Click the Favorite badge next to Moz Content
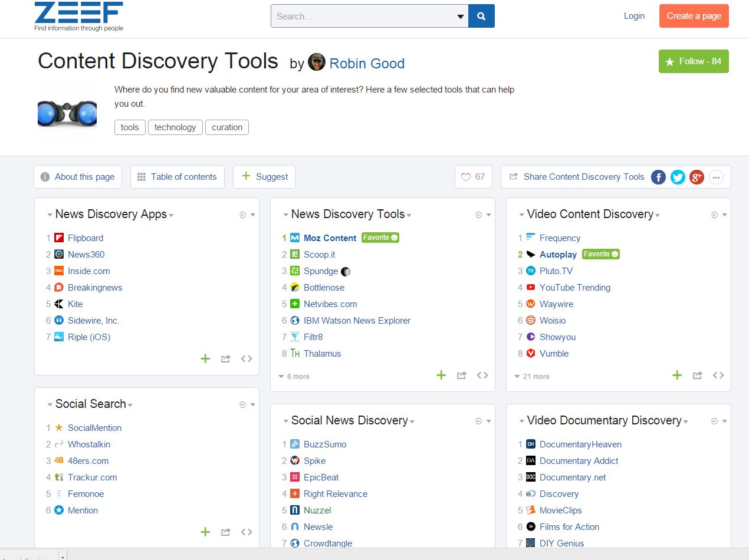The image size is (749, 560). tap(380, 238)
